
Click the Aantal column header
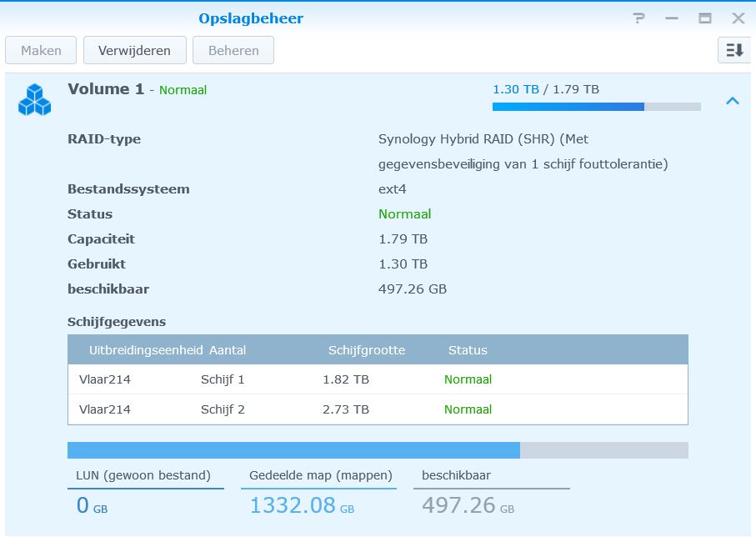pos(228,350)
